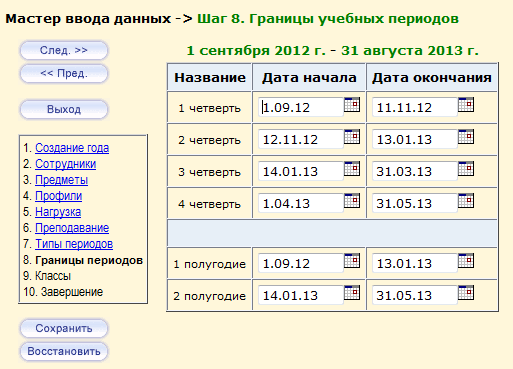This screenshot has height=369, width=513.
Task: Open calendar for 1 четверть start date
Action: [352, 104]
